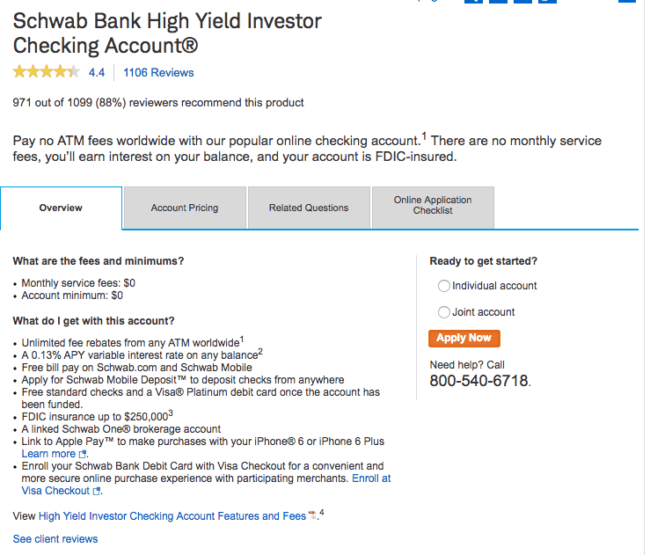The height and width of the screenshot is (555, 650).
Task: Open the Account Pricing tab
Action: tap(185, 208)
